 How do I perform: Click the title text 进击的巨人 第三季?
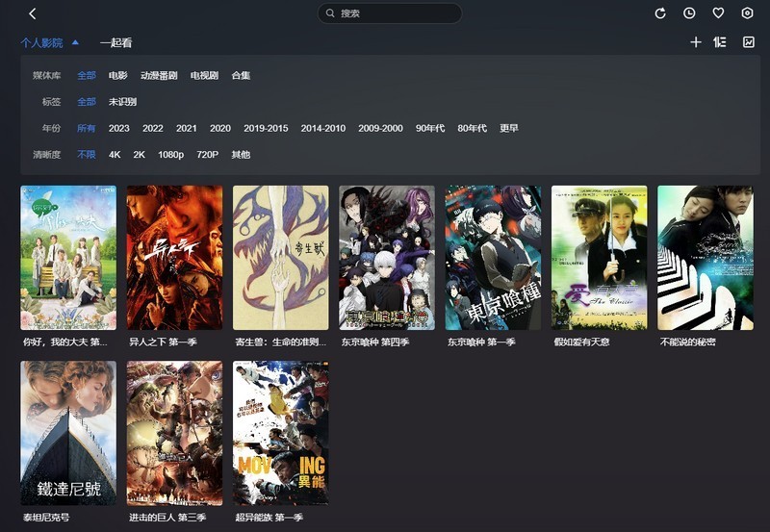(167, 518)
